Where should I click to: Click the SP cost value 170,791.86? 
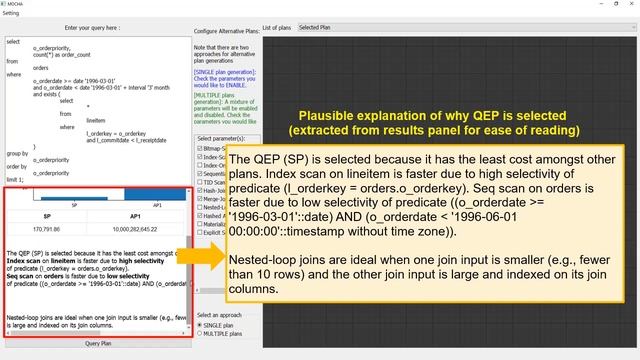(x=47, y=229)
